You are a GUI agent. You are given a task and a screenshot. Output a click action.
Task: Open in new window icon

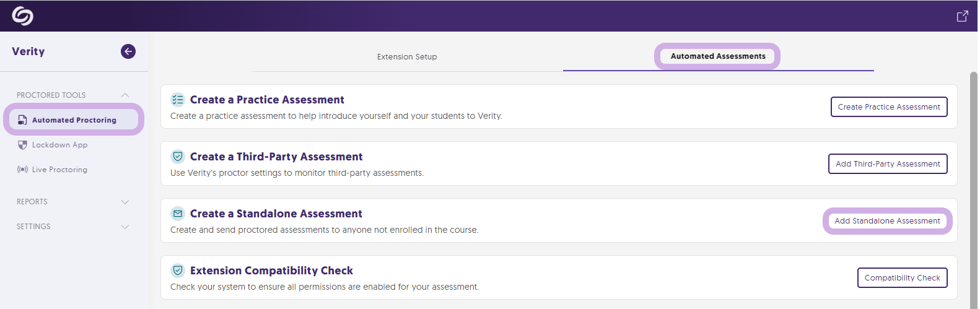click(962, 16)
